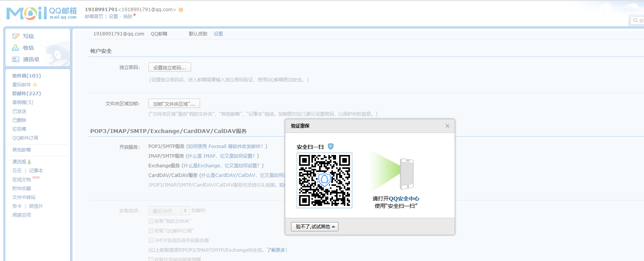Open the 什么是Exchange help link
The width and height of the screenshot is (644, 261).
[222, 166]
